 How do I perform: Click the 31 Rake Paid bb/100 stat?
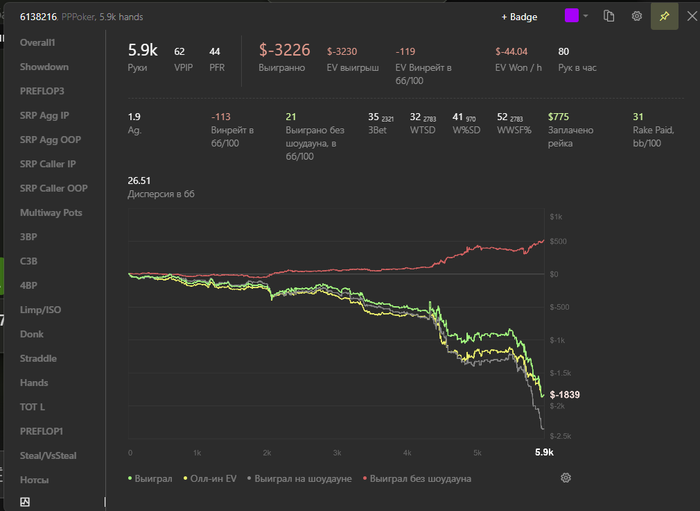[638, 117]
